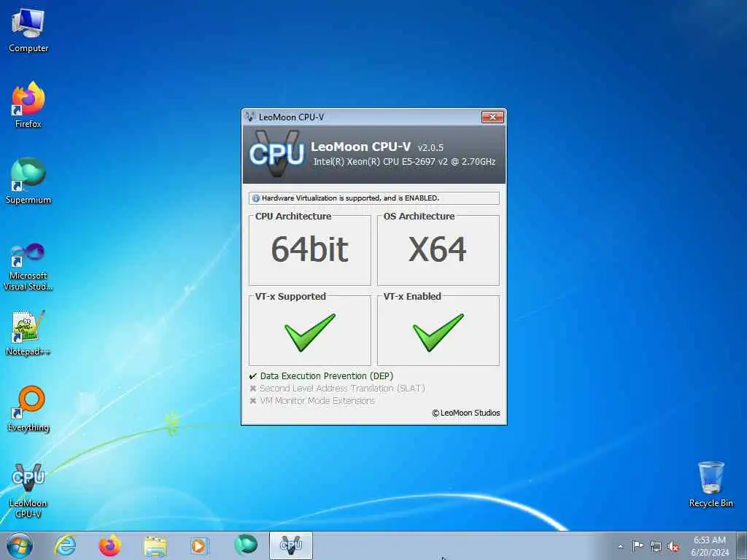This screenshot has height=560, width=747.
Task: Select the Notepad++ desktop shortcut
Action: click(28, 332)
